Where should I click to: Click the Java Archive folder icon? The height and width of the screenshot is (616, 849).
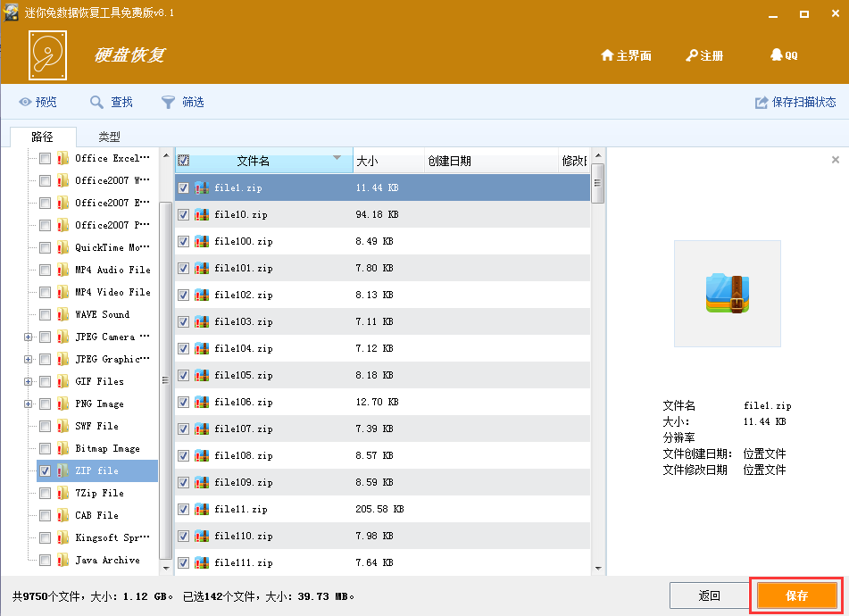[x=63, y=561]
